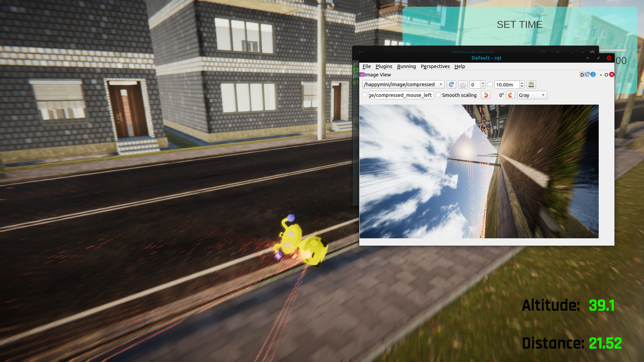
Task: Click the refresh topics icon
Action: [451, 84]
